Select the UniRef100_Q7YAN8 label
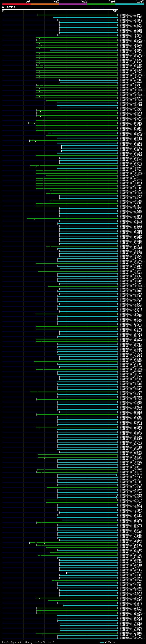This screenshot has height=644, width=146. pyautogui.click(x=131, y=80)
